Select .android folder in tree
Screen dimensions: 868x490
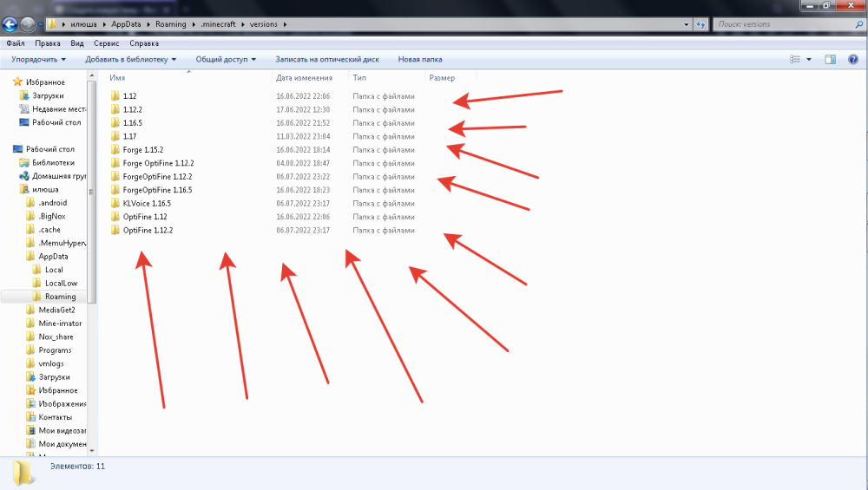53,203
